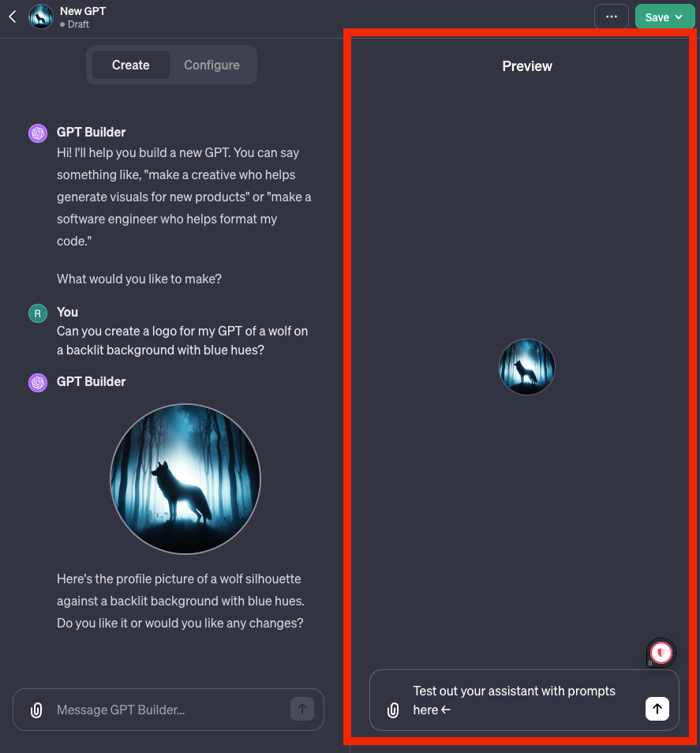Click the New GPT wolf avatar in header
Screen dimensions: 700x753
(x=41, y=17)
